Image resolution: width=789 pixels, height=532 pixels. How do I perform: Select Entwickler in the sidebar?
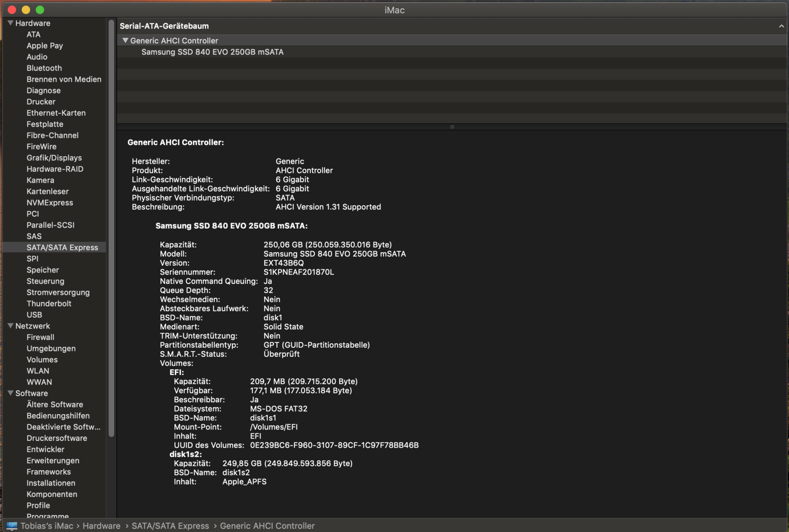(x=46, y=449)
